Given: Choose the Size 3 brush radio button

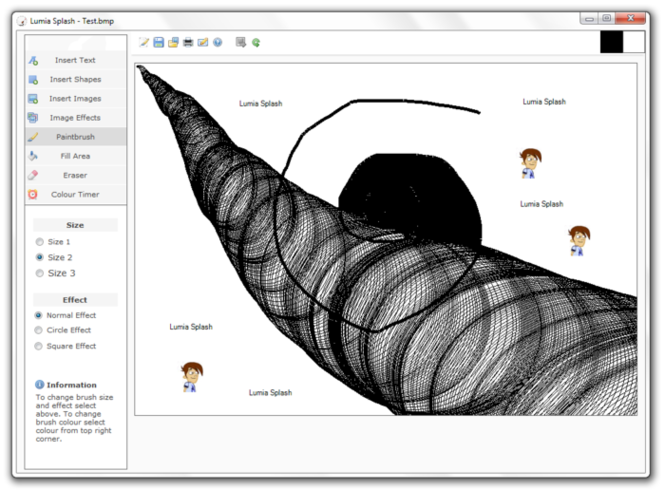Looking at the screenshot, I should tap(40, 273).
